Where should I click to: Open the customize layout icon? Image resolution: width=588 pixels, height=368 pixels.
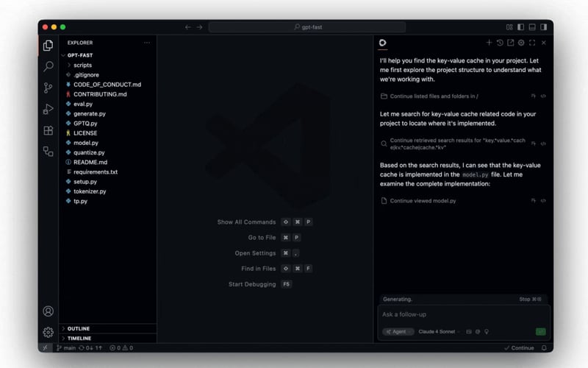pos(509,27)
